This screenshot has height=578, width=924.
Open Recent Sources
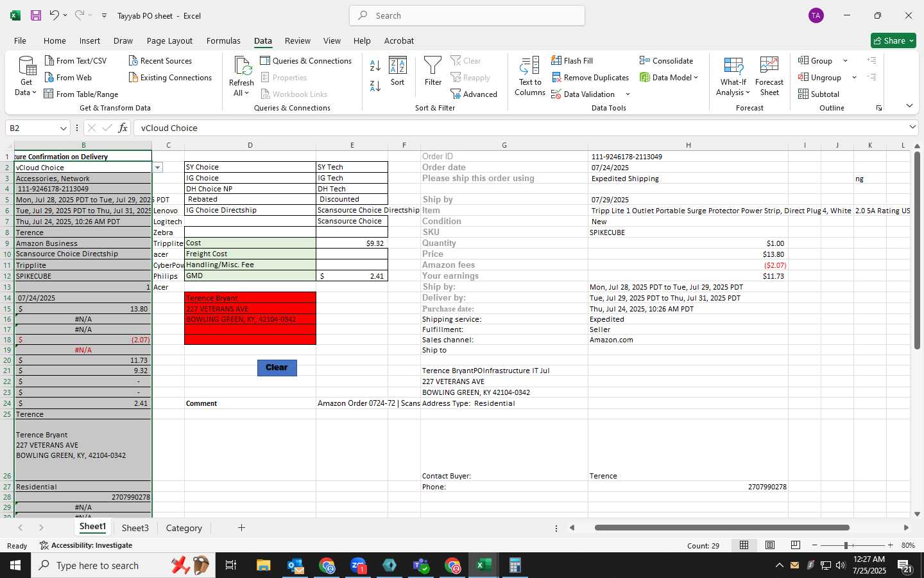pos(160,60)
